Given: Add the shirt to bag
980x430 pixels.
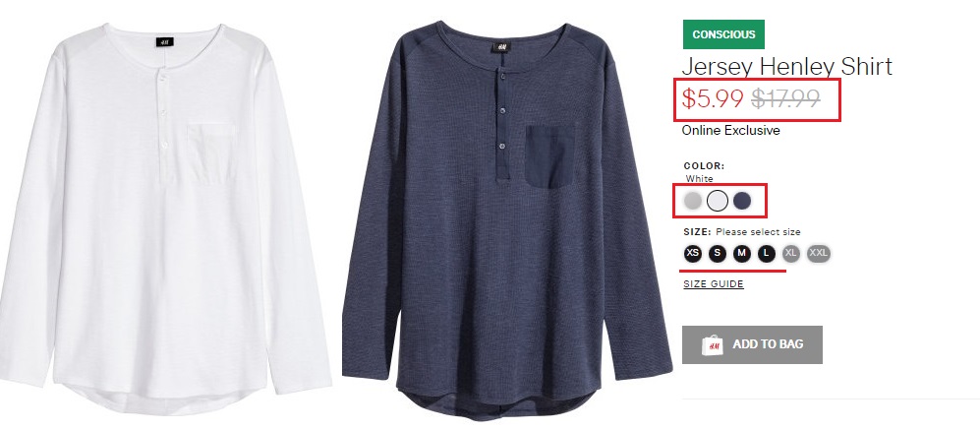Looking at the screenshot, I should [752, 344].
